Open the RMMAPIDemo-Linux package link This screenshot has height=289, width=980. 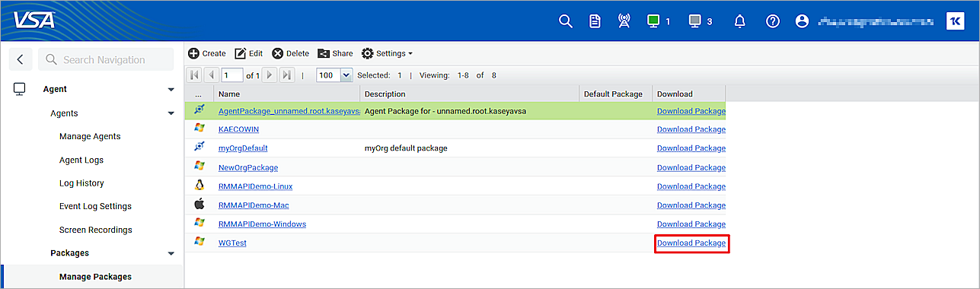pyautogui.click(x=255, y=186)
